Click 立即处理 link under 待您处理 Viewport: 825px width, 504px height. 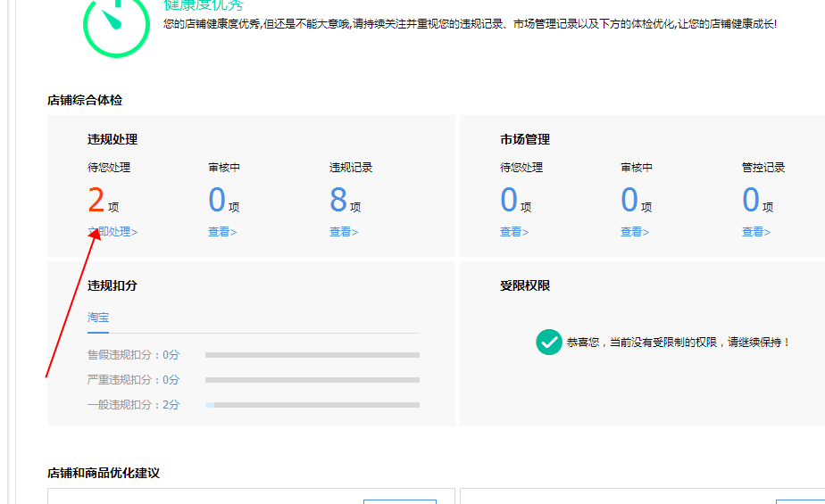(112, 232)
